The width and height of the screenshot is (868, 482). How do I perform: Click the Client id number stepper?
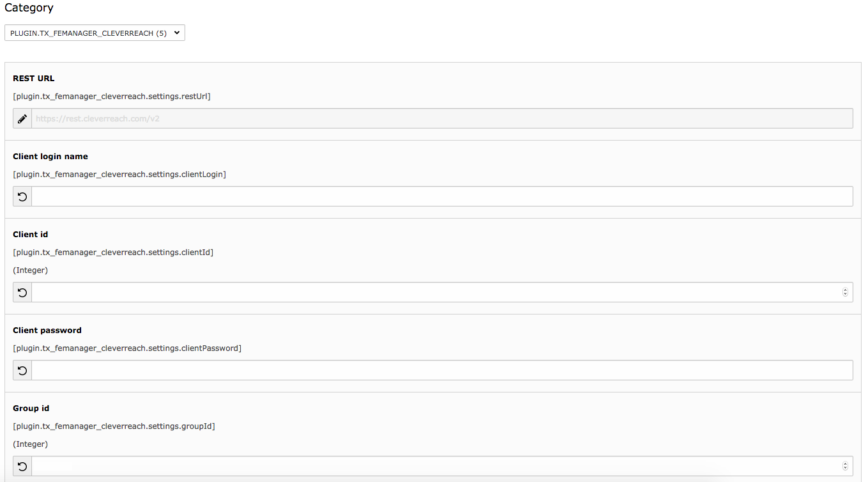tap(845, 292)
